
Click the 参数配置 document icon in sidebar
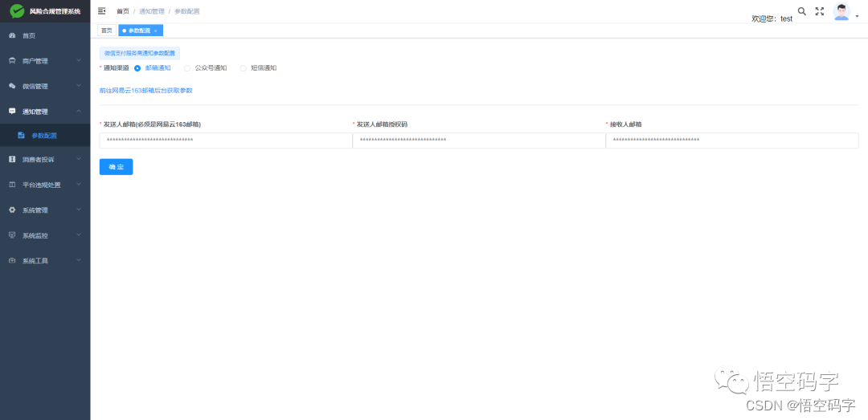[x=21, y=135]
